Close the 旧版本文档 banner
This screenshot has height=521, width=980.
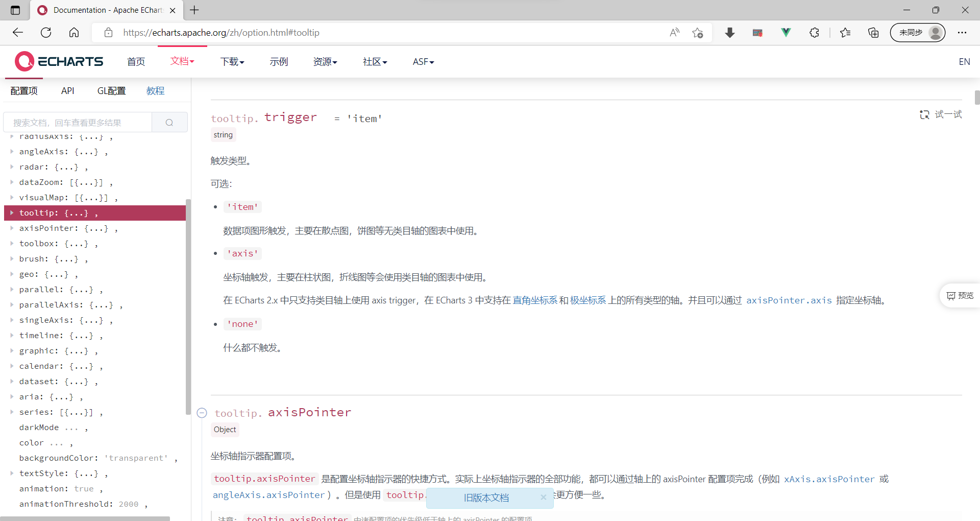coord(544,497)
